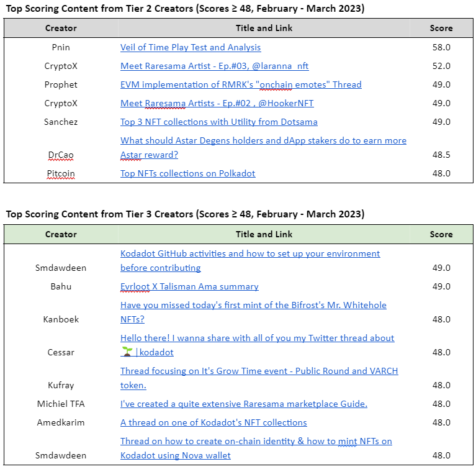Viewport: 476px width, 469px height.
Task: Click CryptoX in the Ep.#02 row
Action: tap(61, 103)
